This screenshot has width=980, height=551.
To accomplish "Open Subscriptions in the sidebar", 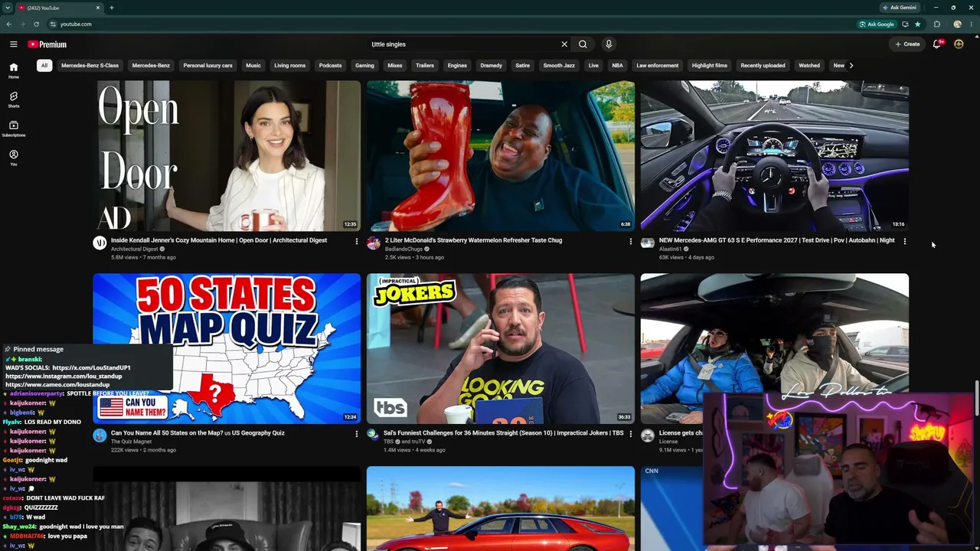I will [x=13, y=129].
